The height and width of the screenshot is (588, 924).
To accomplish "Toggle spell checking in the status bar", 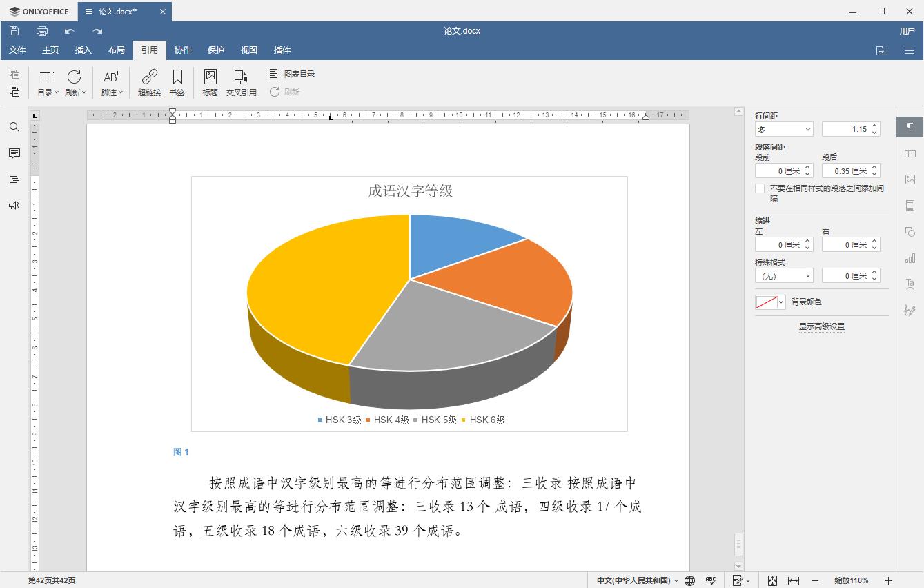I will 710,580.
